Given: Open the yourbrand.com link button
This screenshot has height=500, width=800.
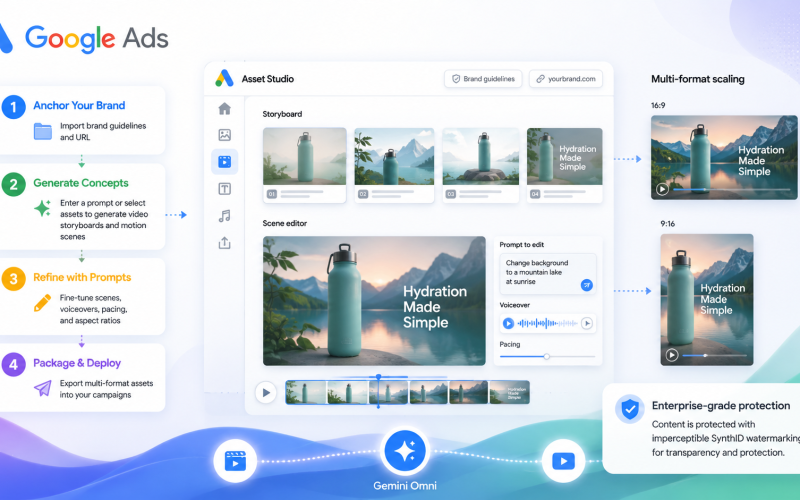Looking at the screenshot, I should [x=566, y=79].
